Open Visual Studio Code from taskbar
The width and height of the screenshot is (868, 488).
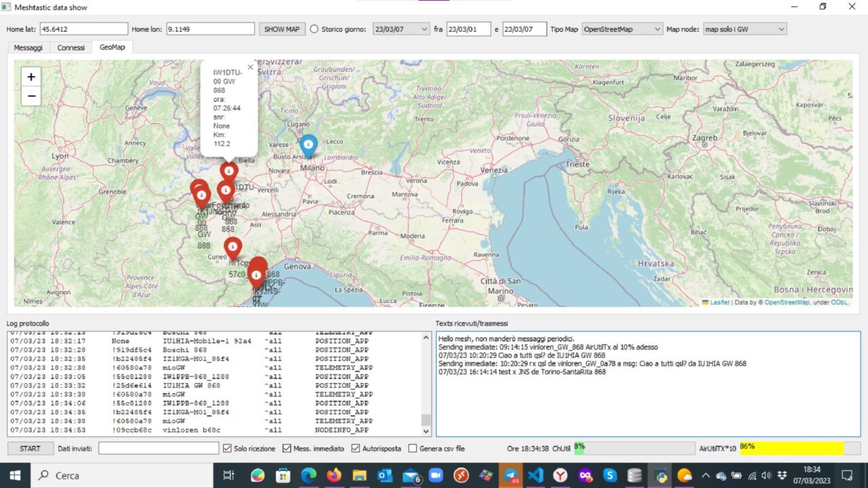(x=535, y=475)
